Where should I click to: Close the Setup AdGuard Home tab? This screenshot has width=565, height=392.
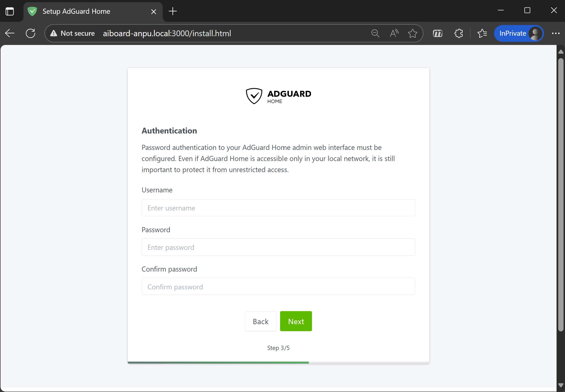coord(154,12)
